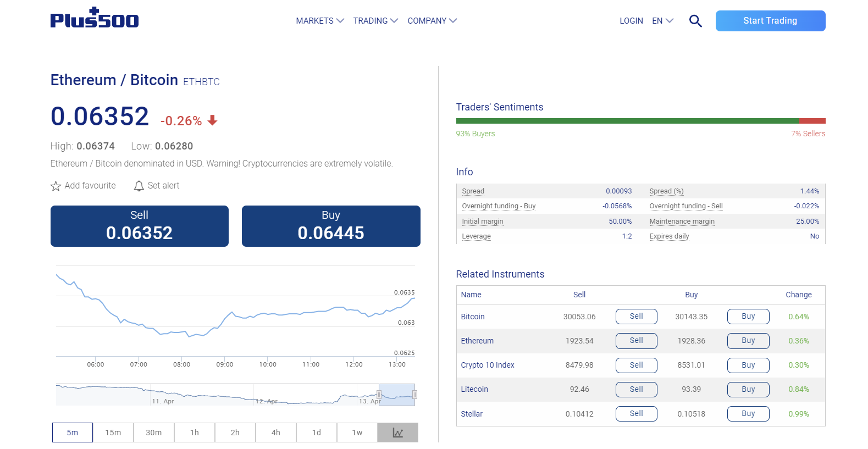The width and height of the screenshot is (868, 449).
Task: Select the 5m timeframe tab
Action: coord(73,433)
